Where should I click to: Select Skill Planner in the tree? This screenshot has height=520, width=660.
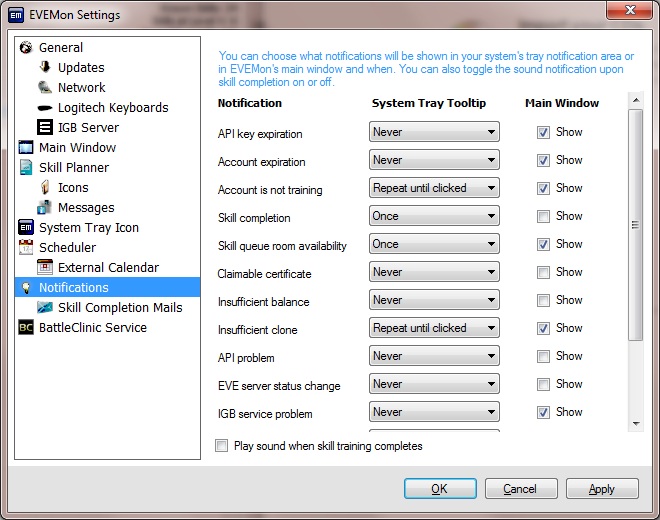tap(74, 167)
